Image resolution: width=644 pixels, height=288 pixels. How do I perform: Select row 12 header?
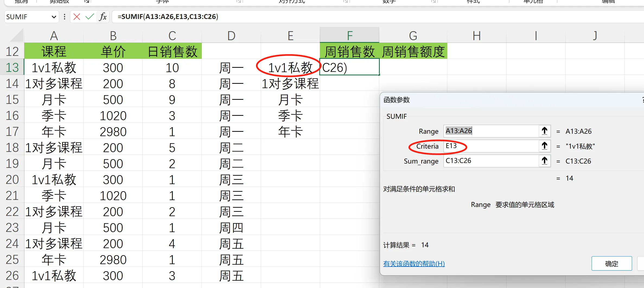[12, 51]
